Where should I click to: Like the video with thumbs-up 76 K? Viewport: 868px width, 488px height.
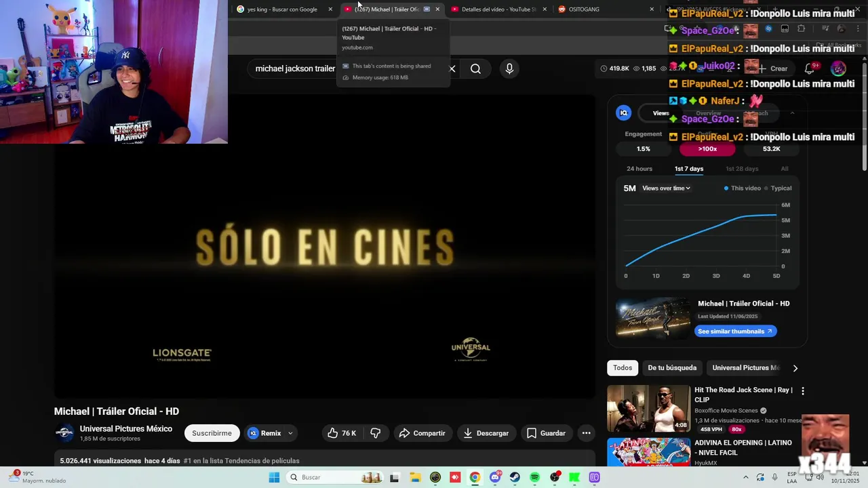[x=342, y=433]
